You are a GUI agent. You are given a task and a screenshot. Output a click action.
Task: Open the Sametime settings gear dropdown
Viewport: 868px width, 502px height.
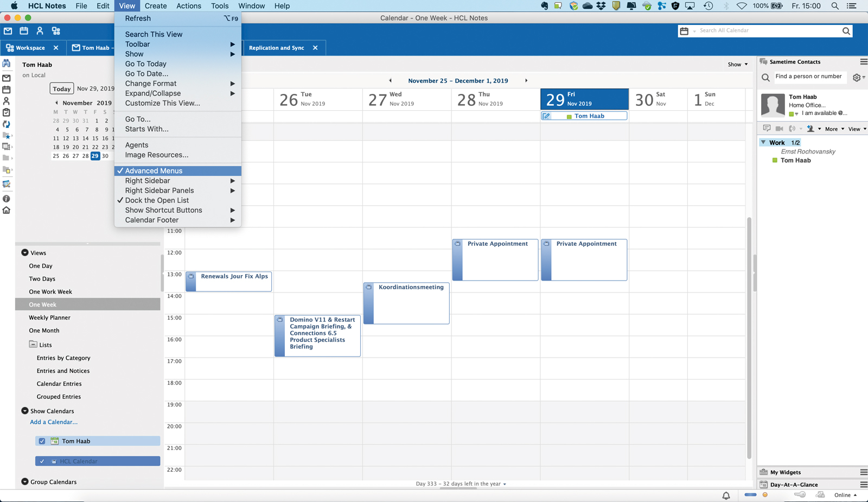click(x=859, y=78)
